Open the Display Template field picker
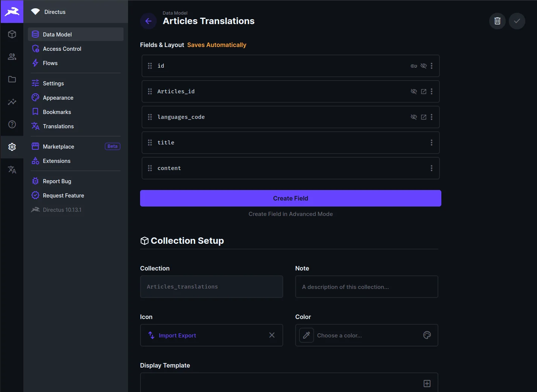Viewport: 537px width, 392px height. pyautogui.click(x=427, y=383)
